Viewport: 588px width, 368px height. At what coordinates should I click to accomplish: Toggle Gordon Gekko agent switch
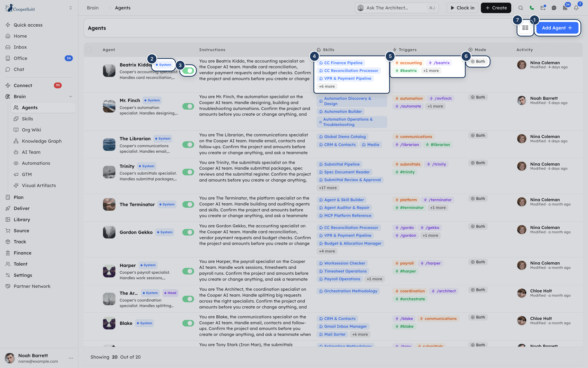point(188,232)
